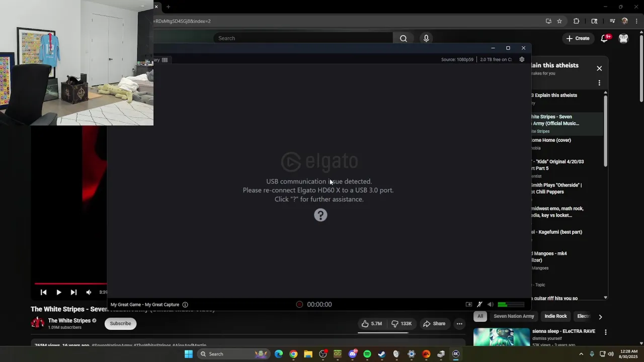Open Chrome three-dot menu
Screen dimensions: 644x362
click(636, 21)
